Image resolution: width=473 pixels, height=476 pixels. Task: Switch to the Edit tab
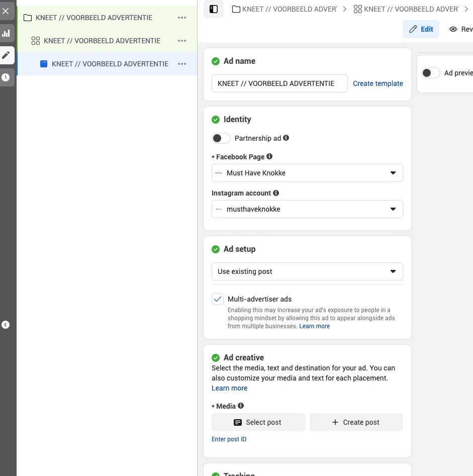(x=421, y=29)
